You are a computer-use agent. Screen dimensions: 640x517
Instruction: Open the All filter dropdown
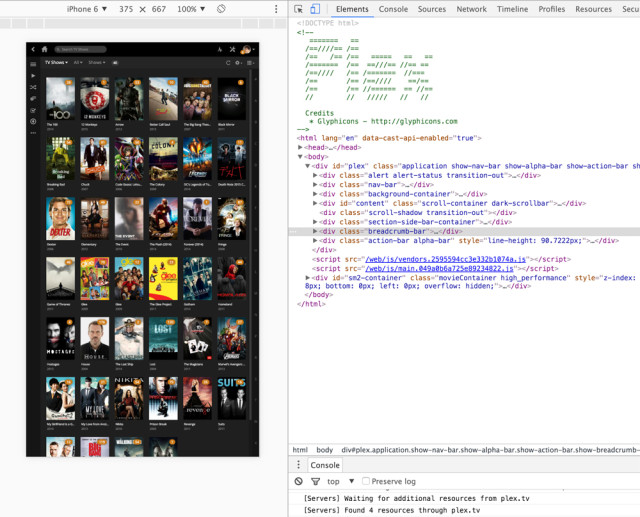point(78,62)
